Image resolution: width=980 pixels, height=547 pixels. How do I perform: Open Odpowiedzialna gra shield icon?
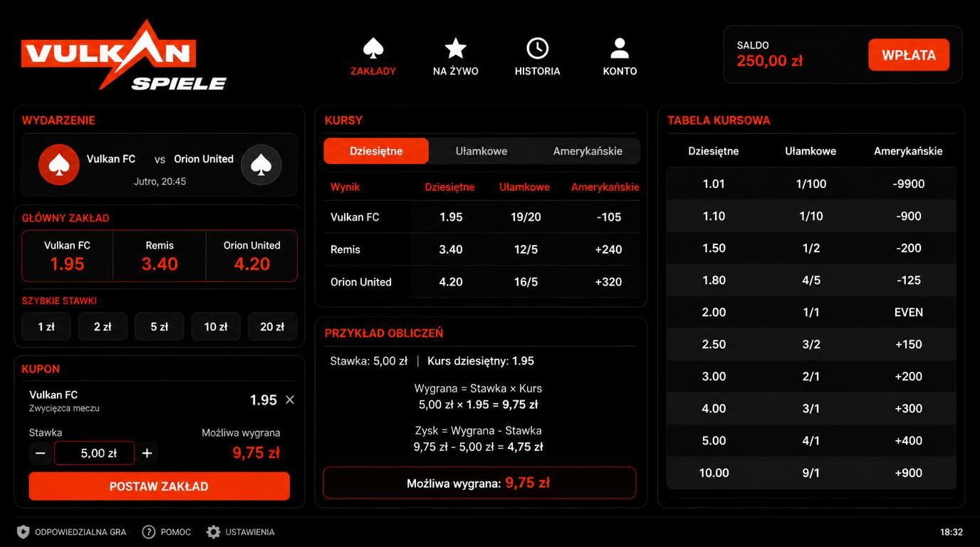tap(23, 532)
